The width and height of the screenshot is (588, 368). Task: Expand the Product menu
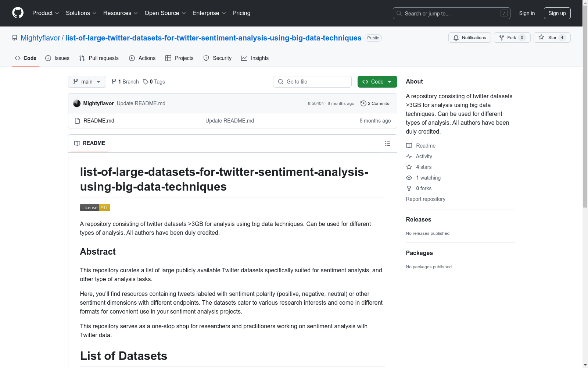(46, 13)
